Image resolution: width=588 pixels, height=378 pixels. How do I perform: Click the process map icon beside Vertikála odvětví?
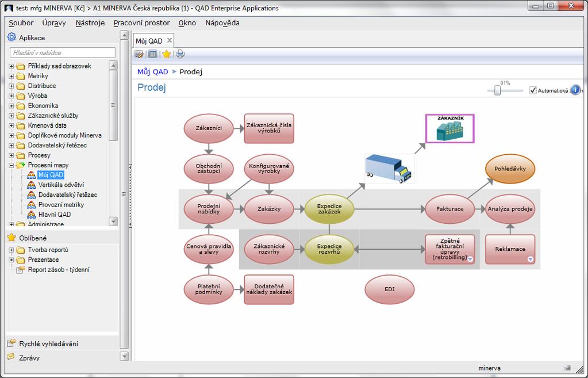[x=32, y=185]
